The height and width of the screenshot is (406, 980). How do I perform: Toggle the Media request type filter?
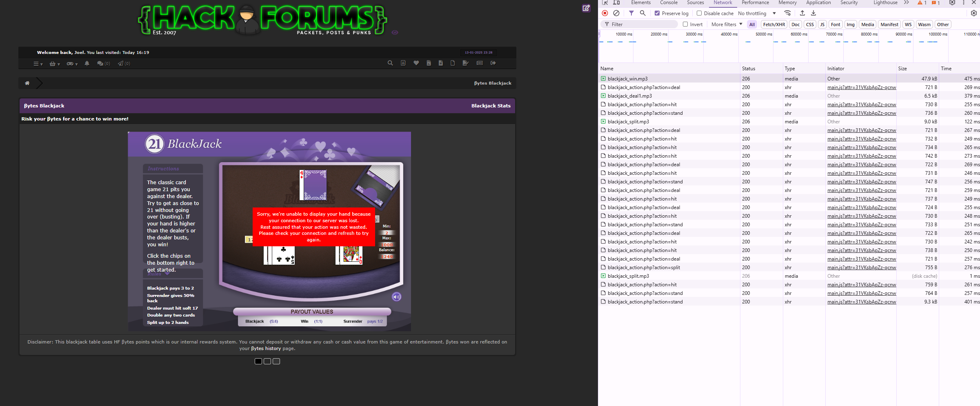pos(867,25)
